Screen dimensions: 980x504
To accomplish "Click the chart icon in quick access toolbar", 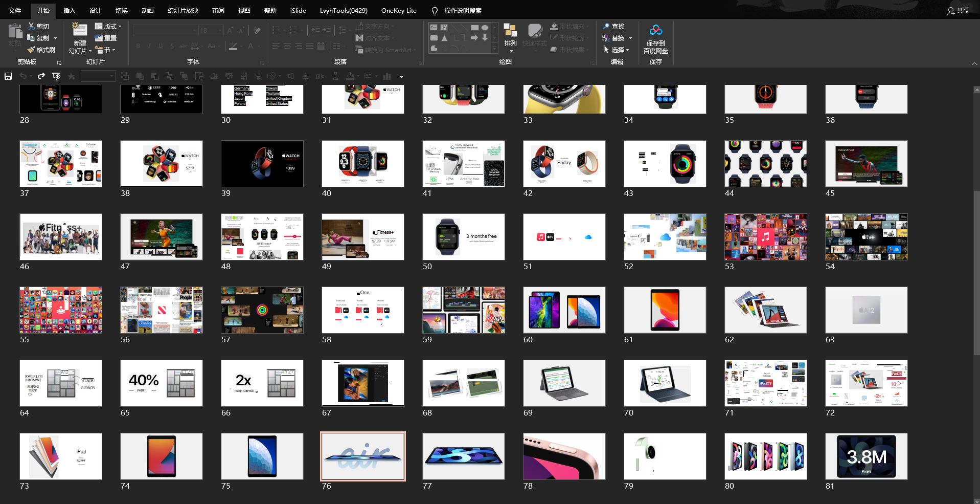I will click(387, 76).
